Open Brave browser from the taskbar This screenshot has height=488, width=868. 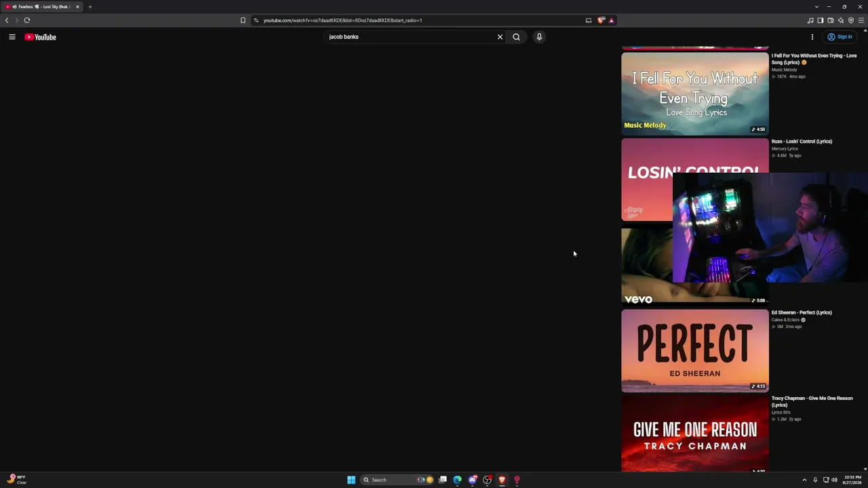pos(502,480)
